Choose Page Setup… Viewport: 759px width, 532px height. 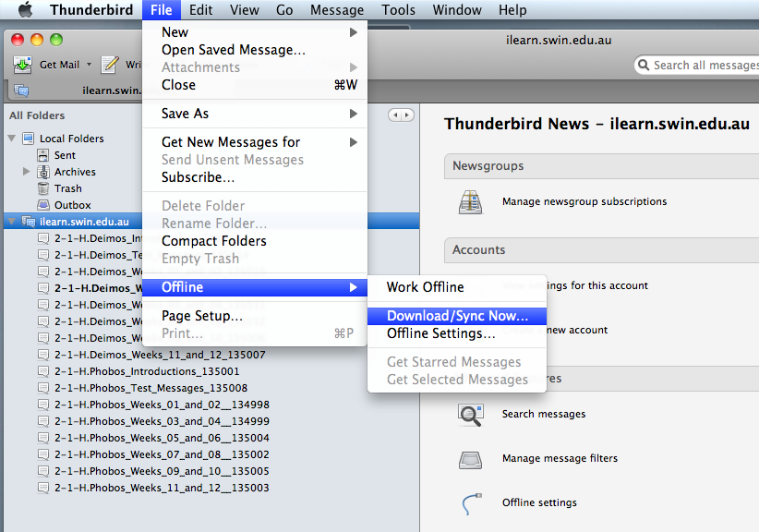click(255, 316)
